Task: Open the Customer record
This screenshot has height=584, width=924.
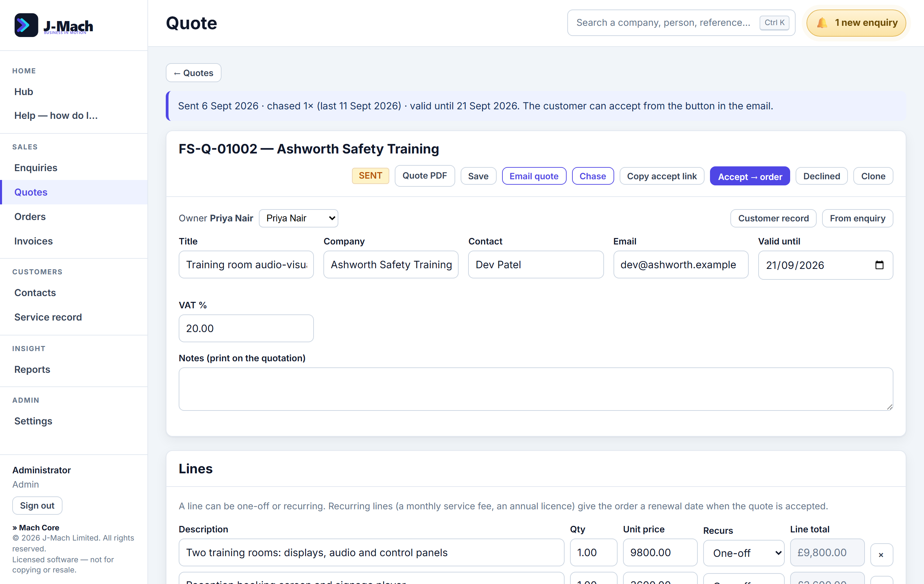Action: 773,218
